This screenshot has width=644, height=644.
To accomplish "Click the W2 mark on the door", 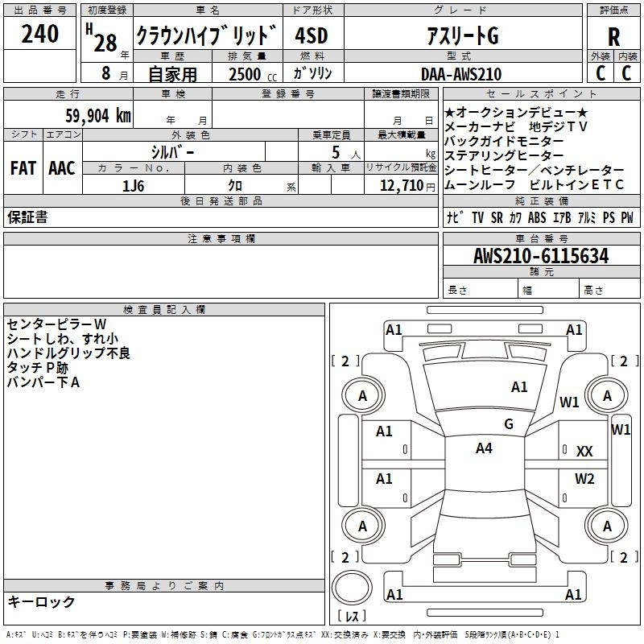I will [x=584, y=478].
